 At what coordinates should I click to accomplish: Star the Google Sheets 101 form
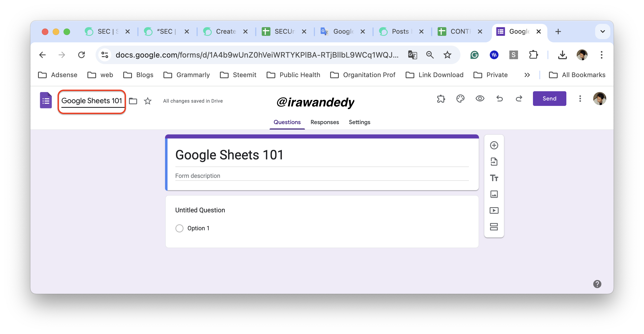tap(148, 101)
